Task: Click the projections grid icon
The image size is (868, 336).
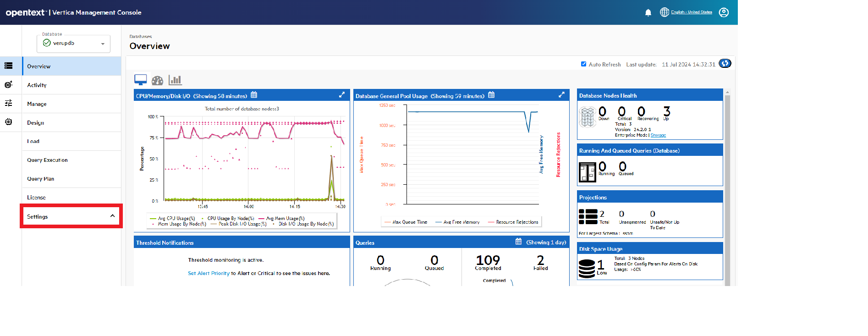Action: click(588, 217)
